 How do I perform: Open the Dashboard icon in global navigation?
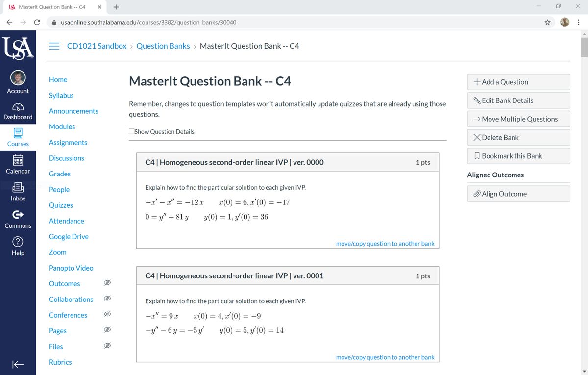point(18,107)
